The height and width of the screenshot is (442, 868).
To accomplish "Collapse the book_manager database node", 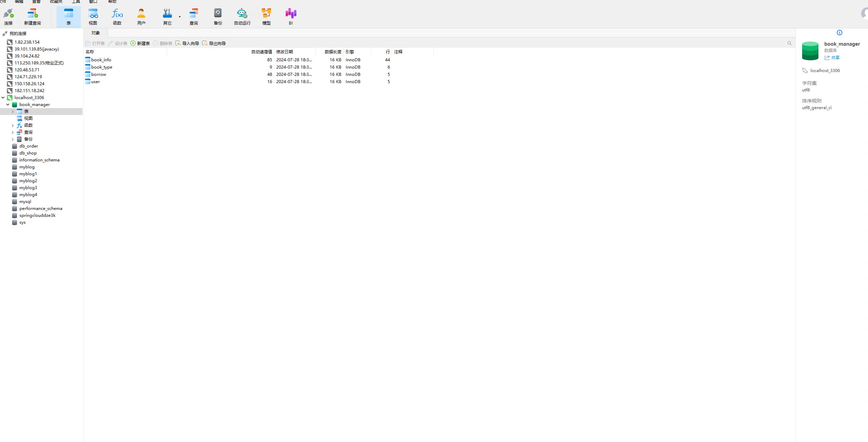I will pos(8,105).
